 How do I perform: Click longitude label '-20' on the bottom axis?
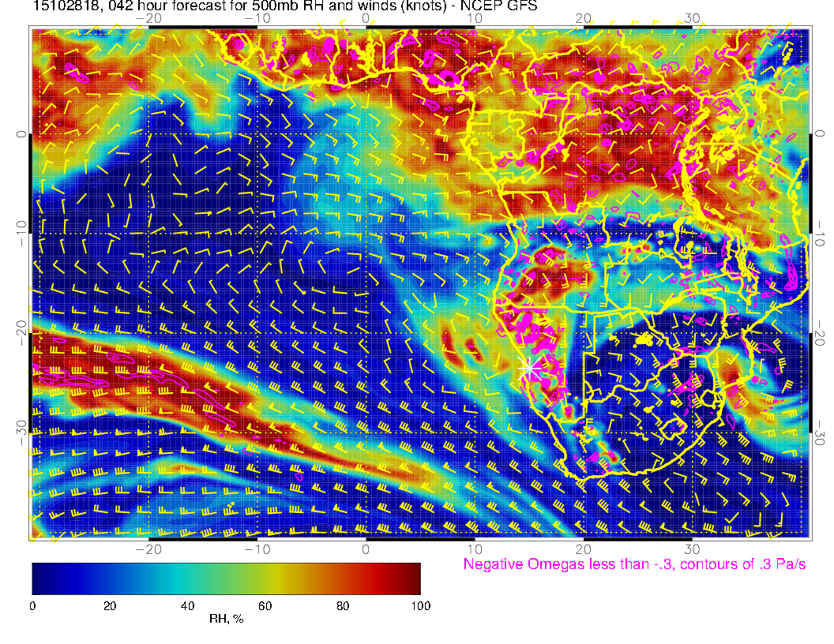point(148,549)
